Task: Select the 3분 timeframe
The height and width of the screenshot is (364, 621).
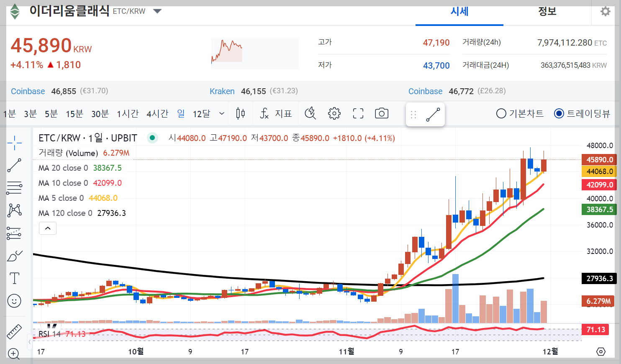Action: [x=30, y=114]
